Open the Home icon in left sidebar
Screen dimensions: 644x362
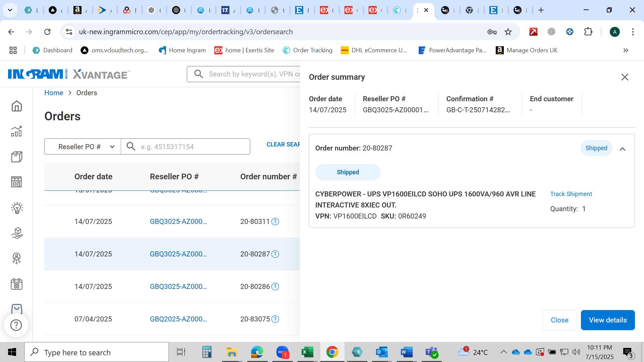pyautogui.click(x=16, y=106)
